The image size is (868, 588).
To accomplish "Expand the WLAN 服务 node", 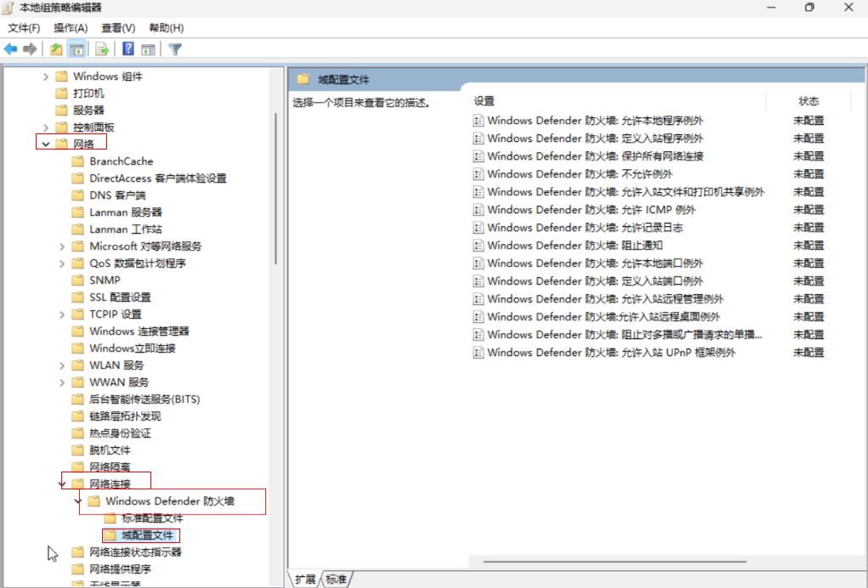I will pyautogui.click(x=62, y=365).
